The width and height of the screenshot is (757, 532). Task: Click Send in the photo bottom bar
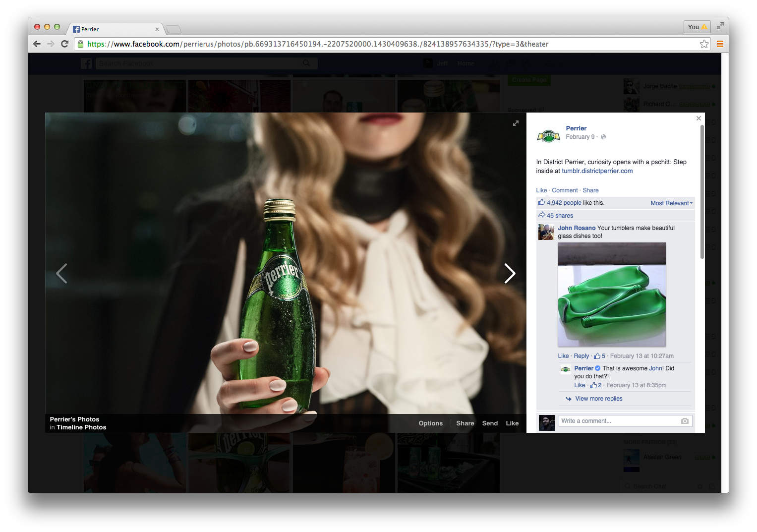490,423
